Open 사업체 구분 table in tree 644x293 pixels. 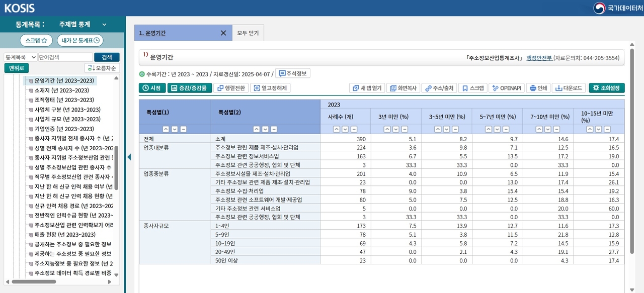[x=67, y=110]
